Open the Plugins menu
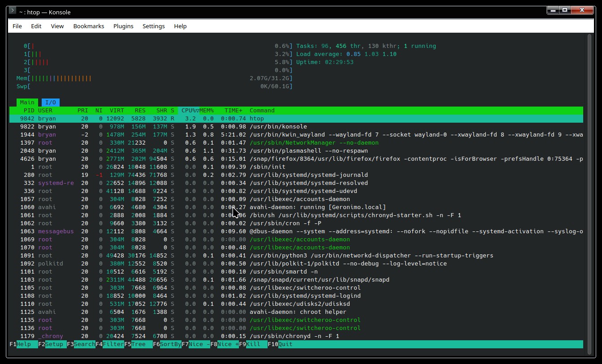 [x=123, y=26]
